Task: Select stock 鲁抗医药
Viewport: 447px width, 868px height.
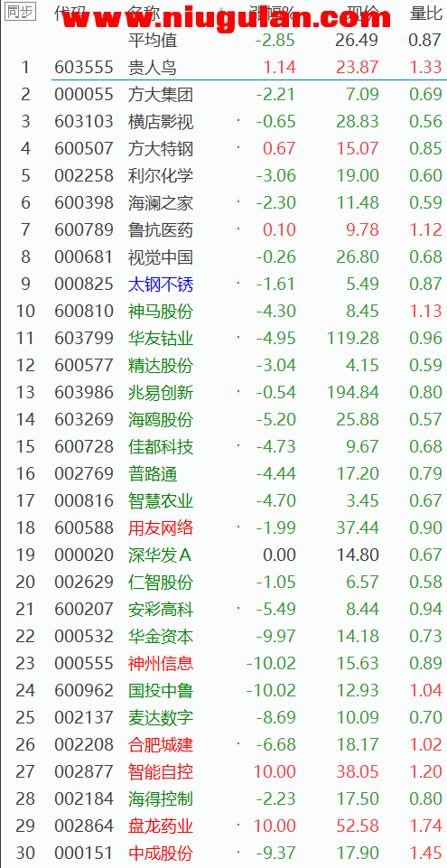Action: (x=161, y=229)
